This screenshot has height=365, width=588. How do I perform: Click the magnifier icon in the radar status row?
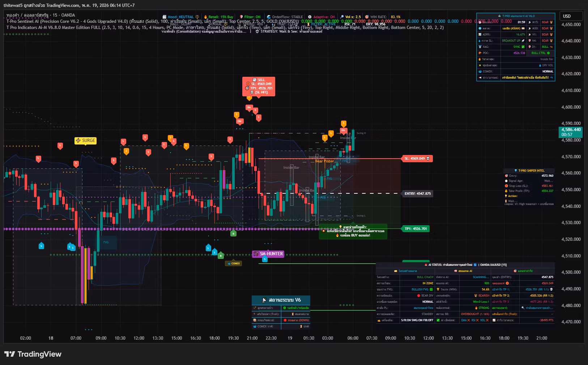click(523, 308)
